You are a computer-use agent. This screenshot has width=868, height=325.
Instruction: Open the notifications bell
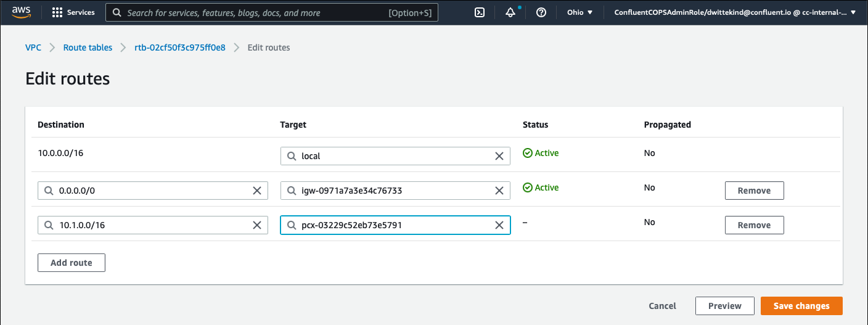[x=510, y=12]
